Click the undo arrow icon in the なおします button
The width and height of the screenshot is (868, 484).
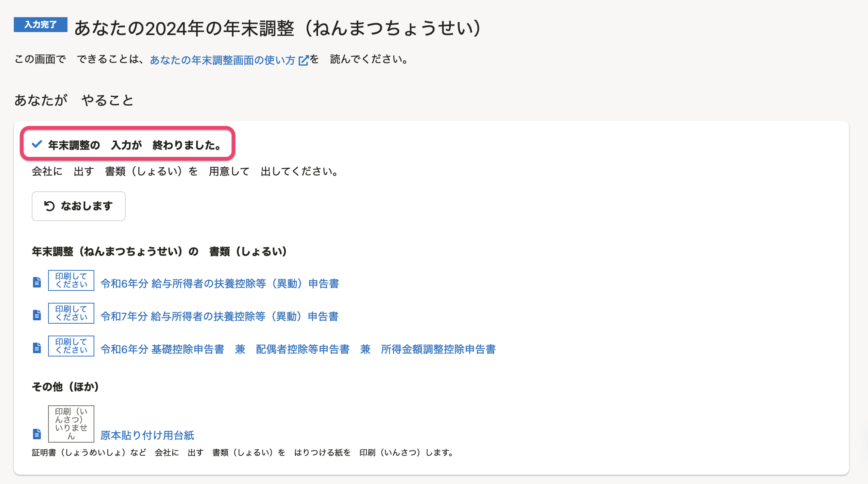[x=49, y=206]
